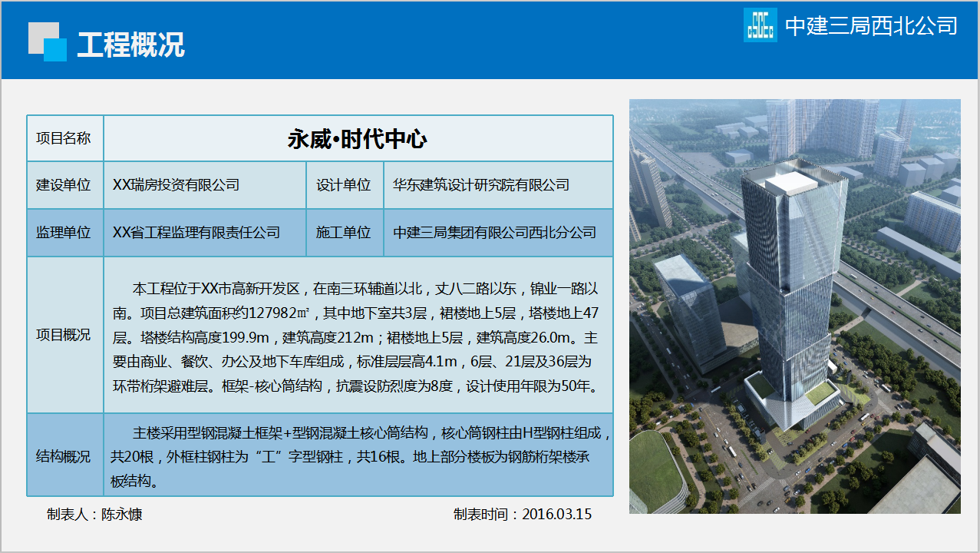The image size is (980, 553).
Task: Select the 监理单位 label cell
Action: point(65,233)
